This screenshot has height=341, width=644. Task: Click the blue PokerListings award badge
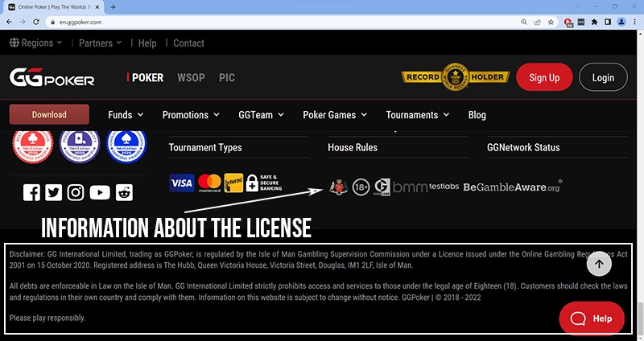pyautogui.click(x=126, y=146)
